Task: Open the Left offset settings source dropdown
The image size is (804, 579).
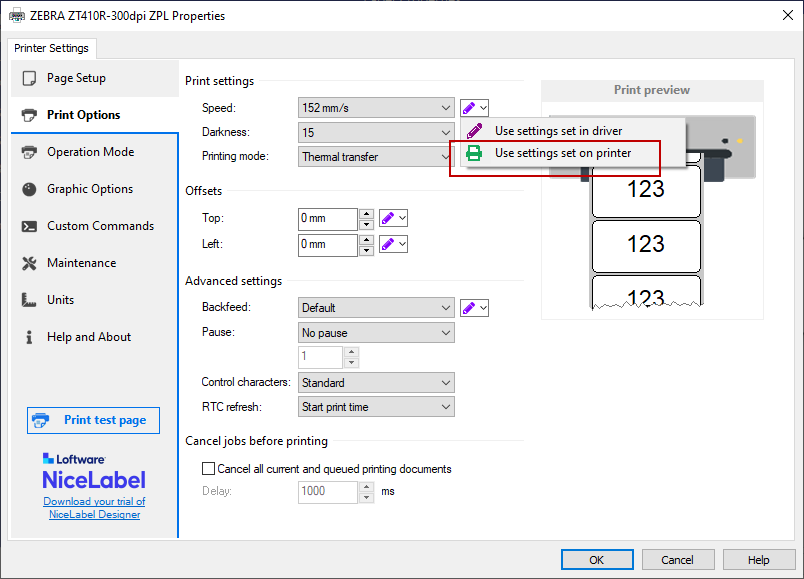Action: click(401, 243)
